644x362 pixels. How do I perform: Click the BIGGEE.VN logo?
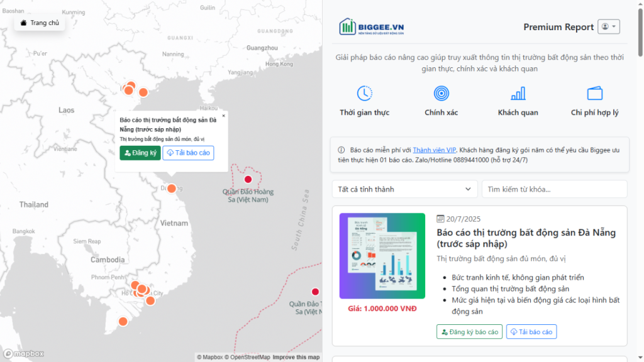372,27
